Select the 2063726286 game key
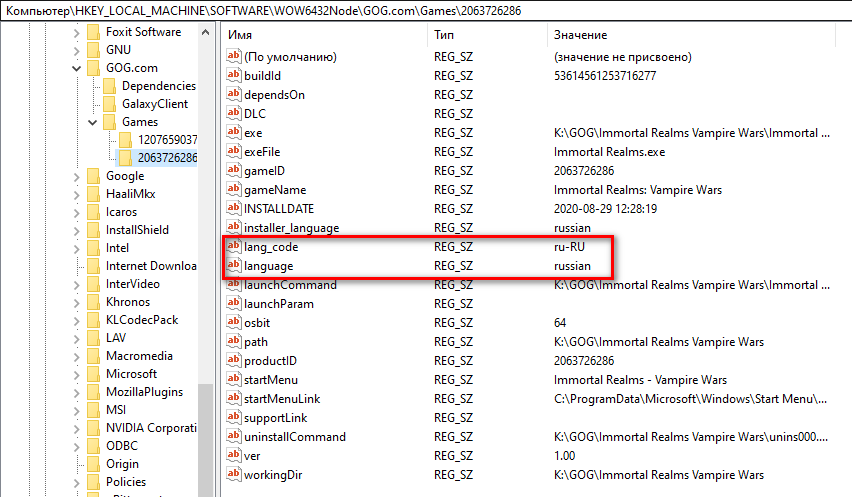Image resolution: width=852 pixels, height=497 pixels. point(167,158)
